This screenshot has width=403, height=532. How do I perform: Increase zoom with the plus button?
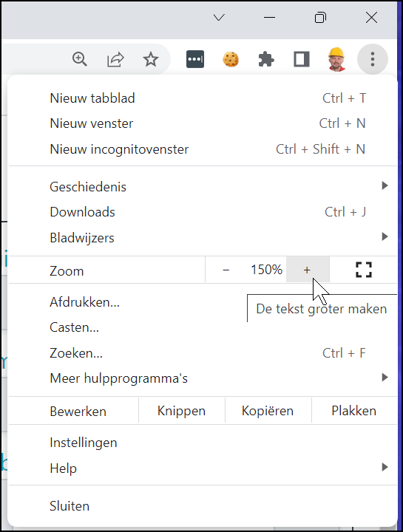click(308, 270)
